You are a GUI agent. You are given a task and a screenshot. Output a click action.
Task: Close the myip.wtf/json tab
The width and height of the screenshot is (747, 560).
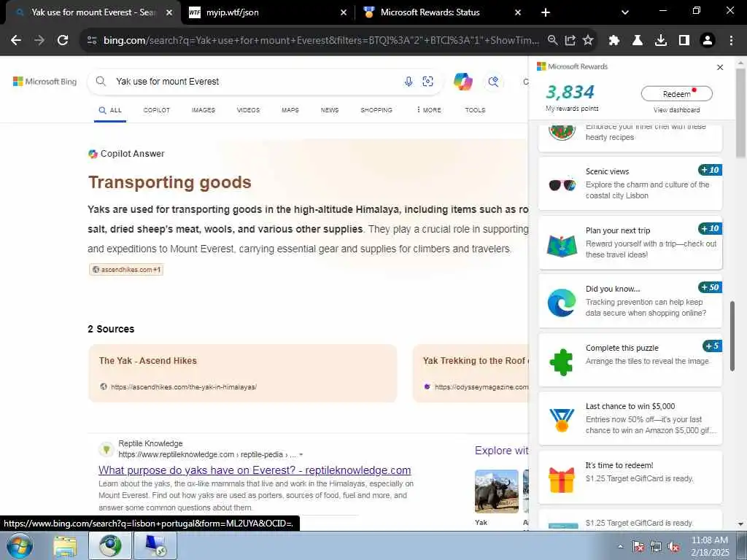tap(344, 12)
